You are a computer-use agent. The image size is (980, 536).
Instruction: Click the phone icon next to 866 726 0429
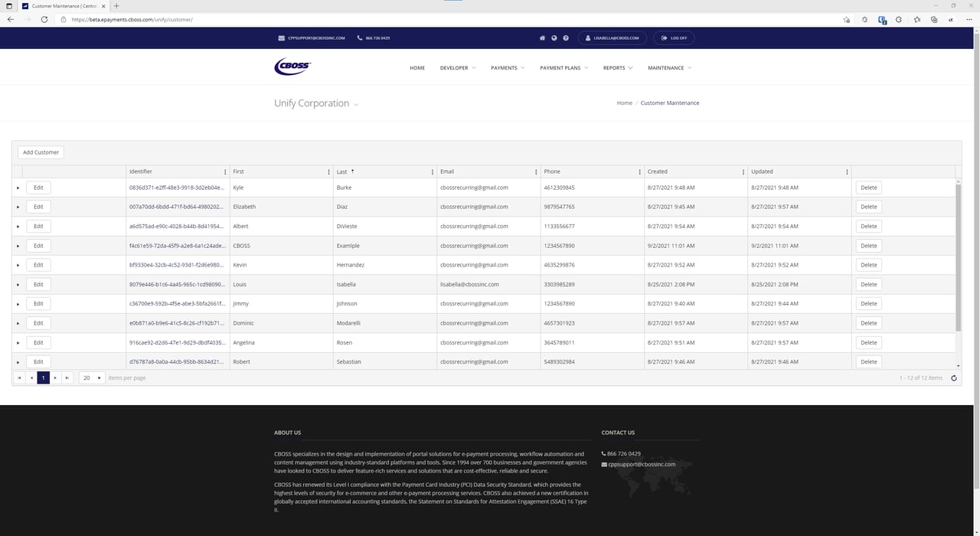pyautogui.click(x=359, y=38)
